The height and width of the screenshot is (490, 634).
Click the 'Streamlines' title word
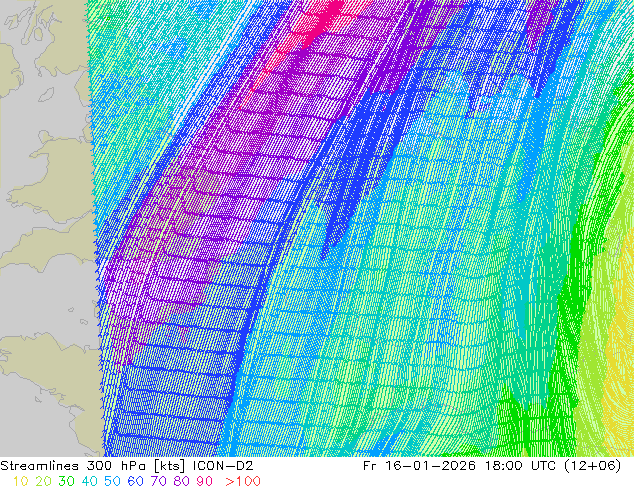click(x=39, y=466)
